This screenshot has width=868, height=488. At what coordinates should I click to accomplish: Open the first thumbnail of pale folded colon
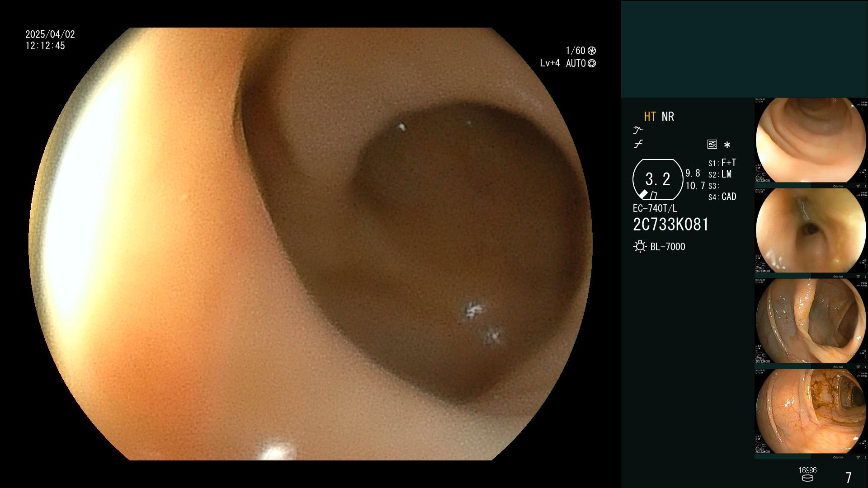tap(811, 141)
